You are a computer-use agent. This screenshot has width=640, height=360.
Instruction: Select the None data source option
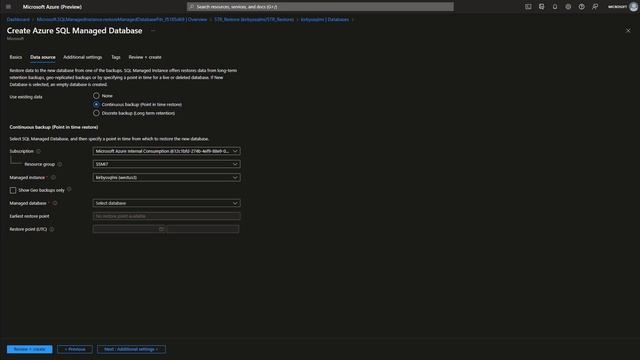coord(96,96)
